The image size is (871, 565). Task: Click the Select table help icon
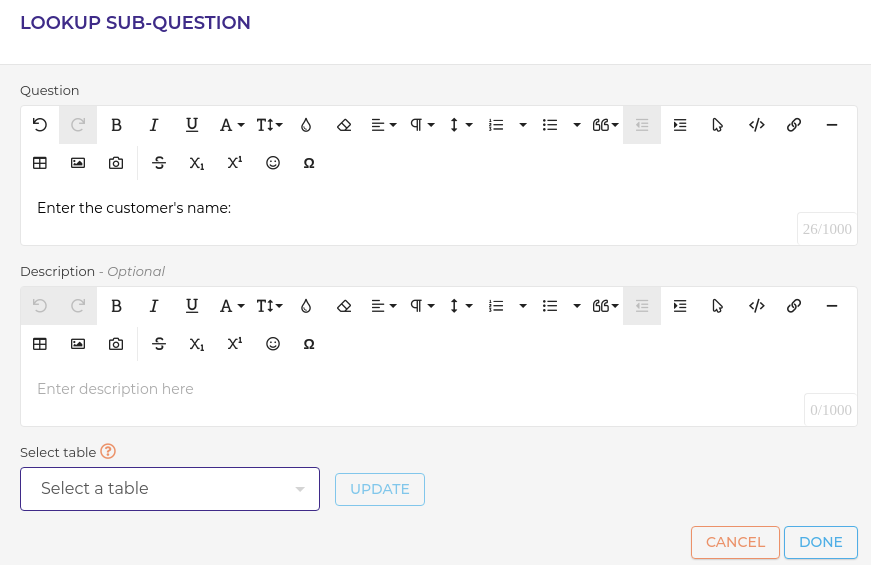click(108, 452)
